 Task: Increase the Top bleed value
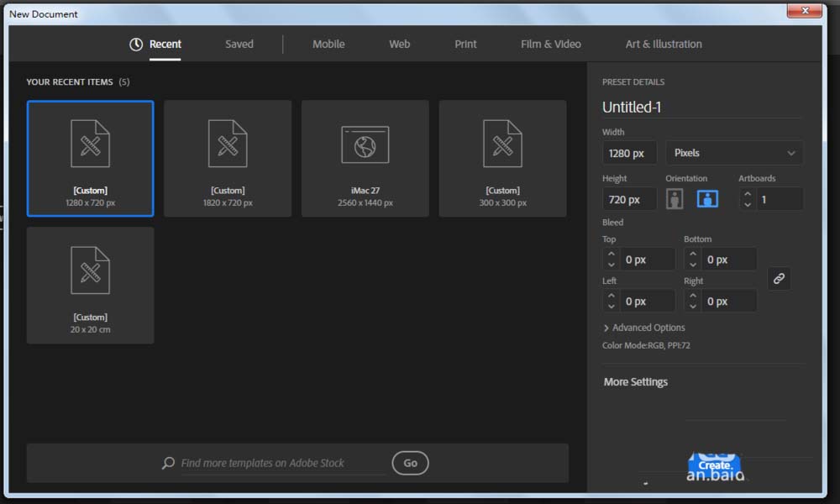pyautogui.click(x=612, y=255)
